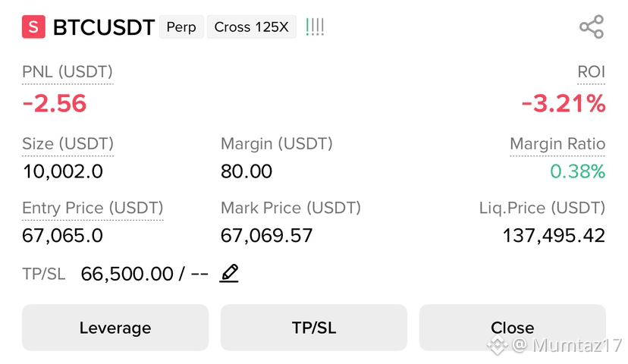Tap the 137,495.42 liquidation price
Screen dimensions: 628x364
coord(554,235)
